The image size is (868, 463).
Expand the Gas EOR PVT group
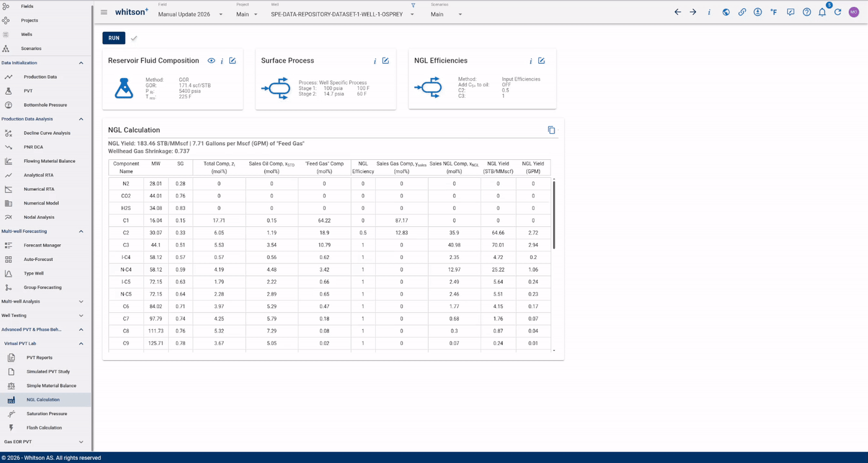(x=81, y=442)
